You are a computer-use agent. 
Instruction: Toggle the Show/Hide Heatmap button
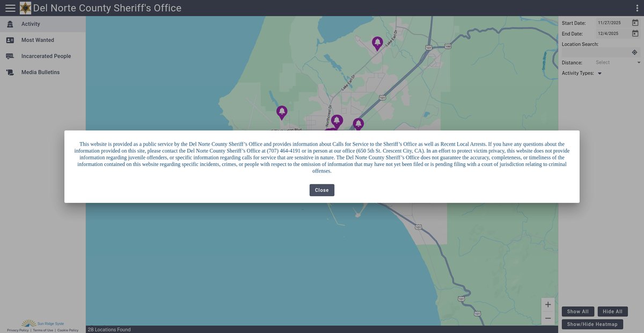point(592,324)
